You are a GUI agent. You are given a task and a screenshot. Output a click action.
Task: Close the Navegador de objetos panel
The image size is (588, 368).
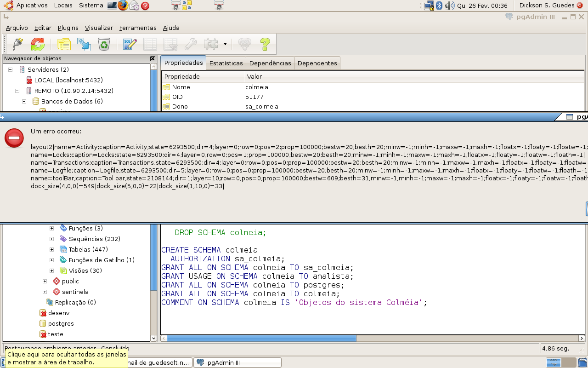click(153, 58)
